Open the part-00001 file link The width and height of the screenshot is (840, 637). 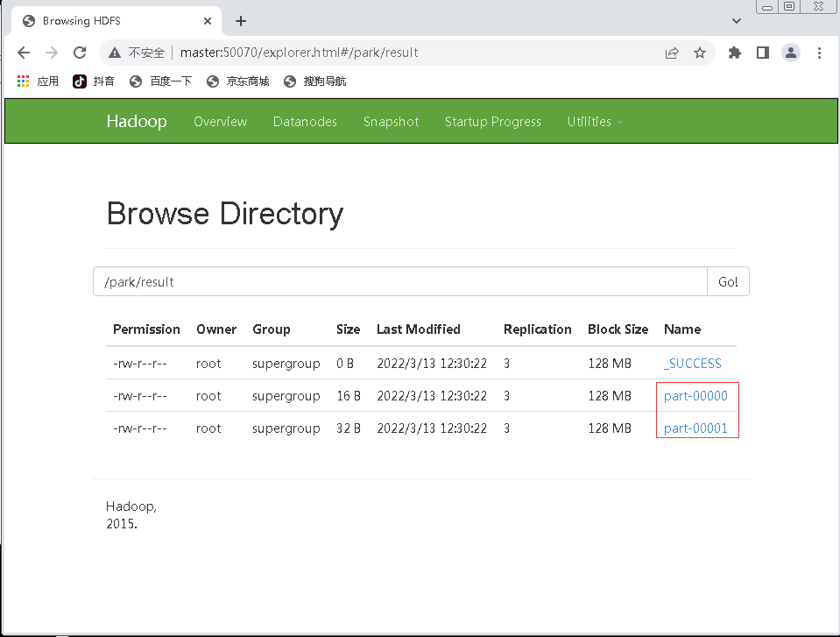(695, 428)
